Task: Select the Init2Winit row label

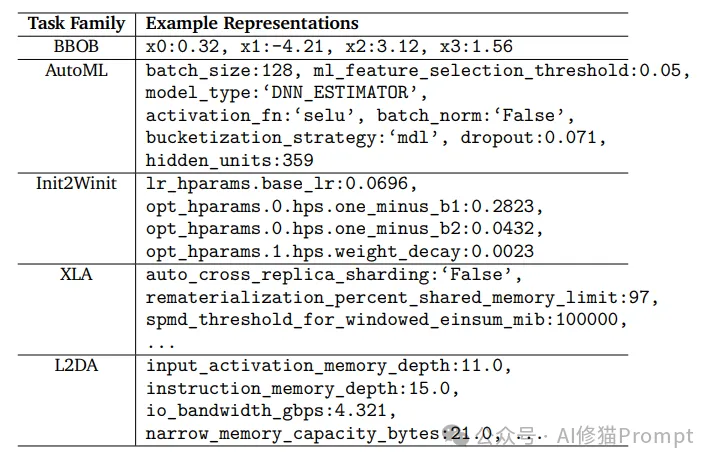Action: pos(76,183)
